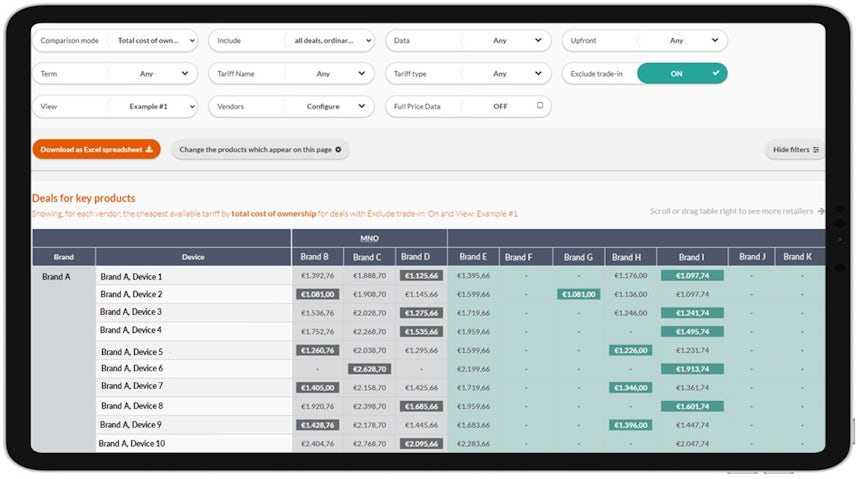Click the Brand I column header
This screenshot has height=479, width=860.
(x=690, y=257)
